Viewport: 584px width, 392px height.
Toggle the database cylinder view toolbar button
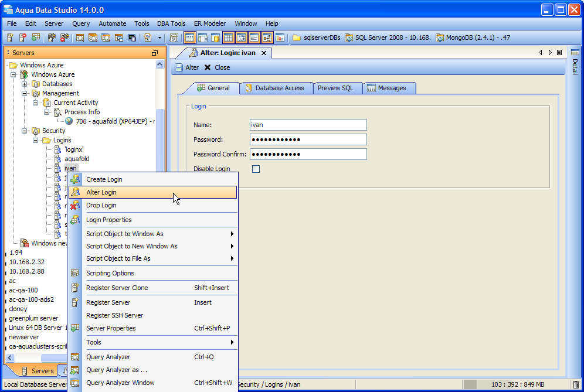(x=215, y=38)
